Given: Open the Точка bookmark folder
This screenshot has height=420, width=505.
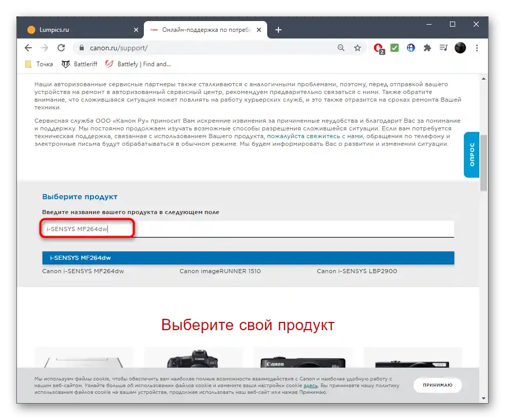Looking at the screenshot, I should pyautogui.click(x=39, y=64).
